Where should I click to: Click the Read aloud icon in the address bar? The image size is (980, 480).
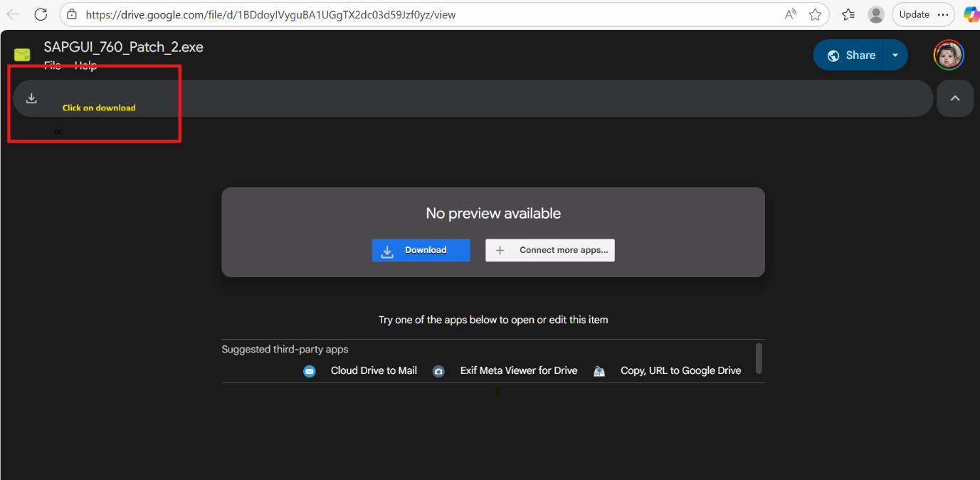791,14
